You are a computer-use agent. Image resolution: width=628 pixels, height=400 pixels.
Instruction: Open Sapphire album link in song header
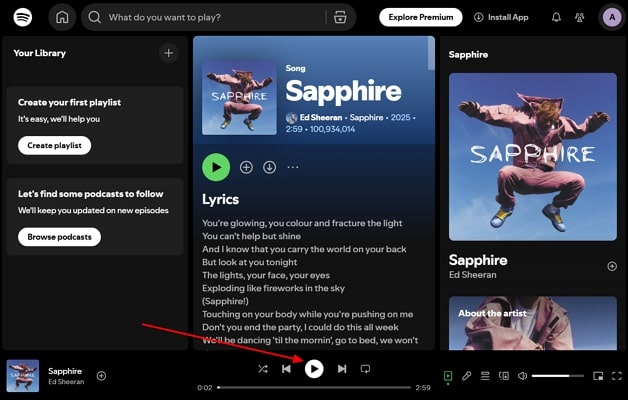click(x=366, y=117)
